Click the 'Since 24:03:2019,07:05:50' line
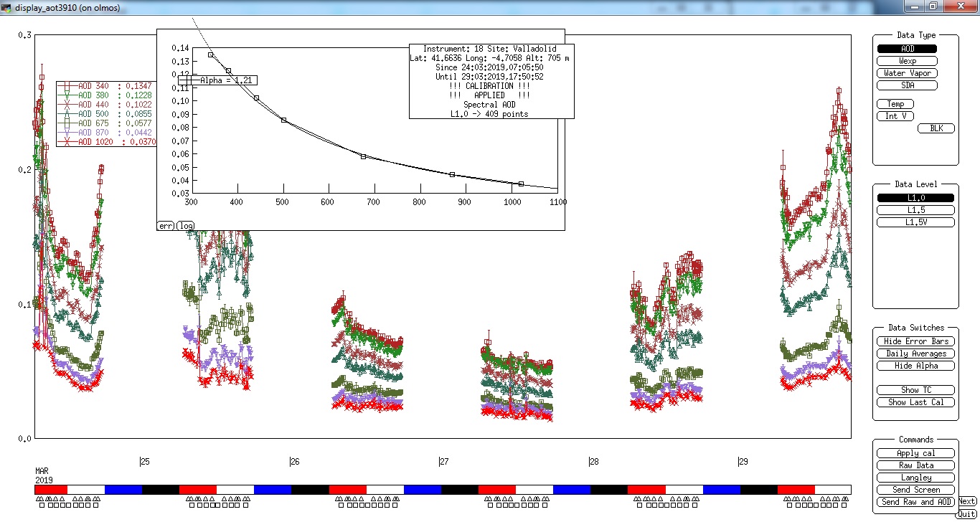 click(x=489, y=67)
